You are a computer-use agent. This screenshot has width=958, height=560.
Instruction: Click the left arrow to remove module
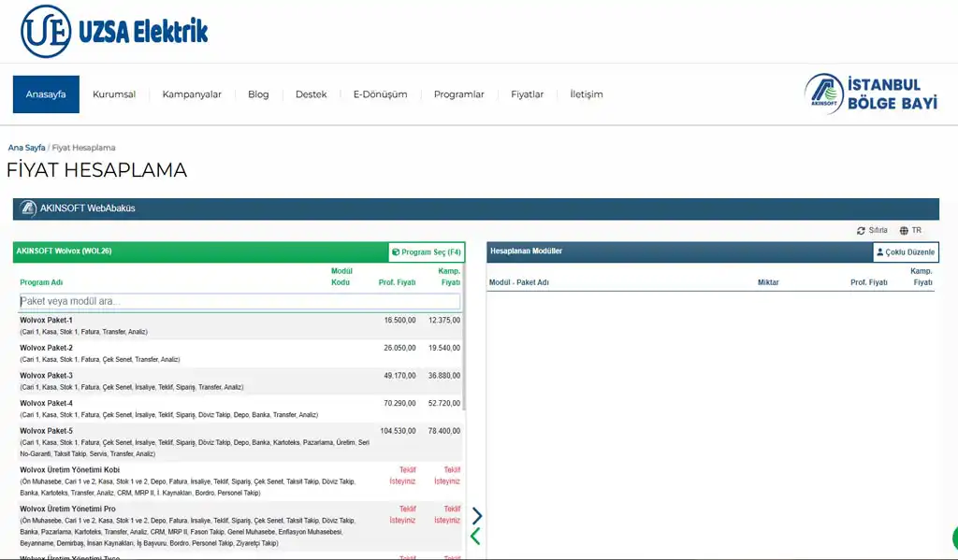[475, 536]
